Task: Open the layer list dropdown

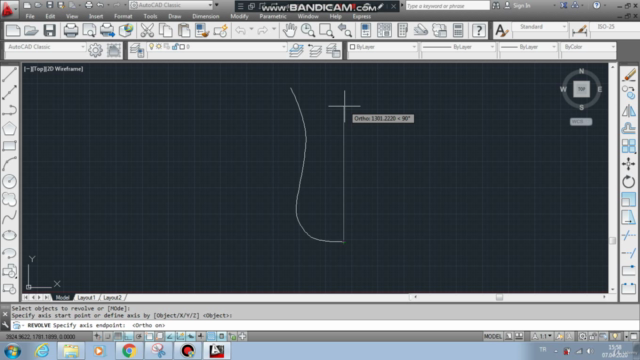Action: (217, 47)
